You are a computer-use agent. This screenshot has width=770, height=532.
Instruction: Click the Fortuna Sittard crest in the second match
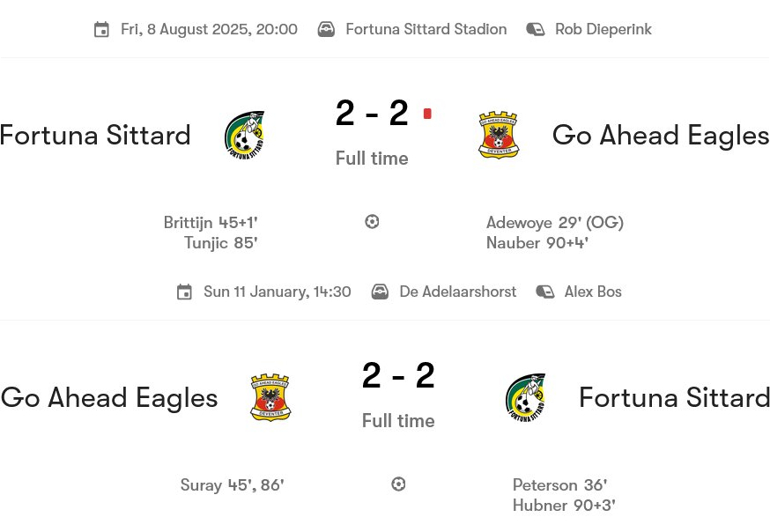click(525, 397)
